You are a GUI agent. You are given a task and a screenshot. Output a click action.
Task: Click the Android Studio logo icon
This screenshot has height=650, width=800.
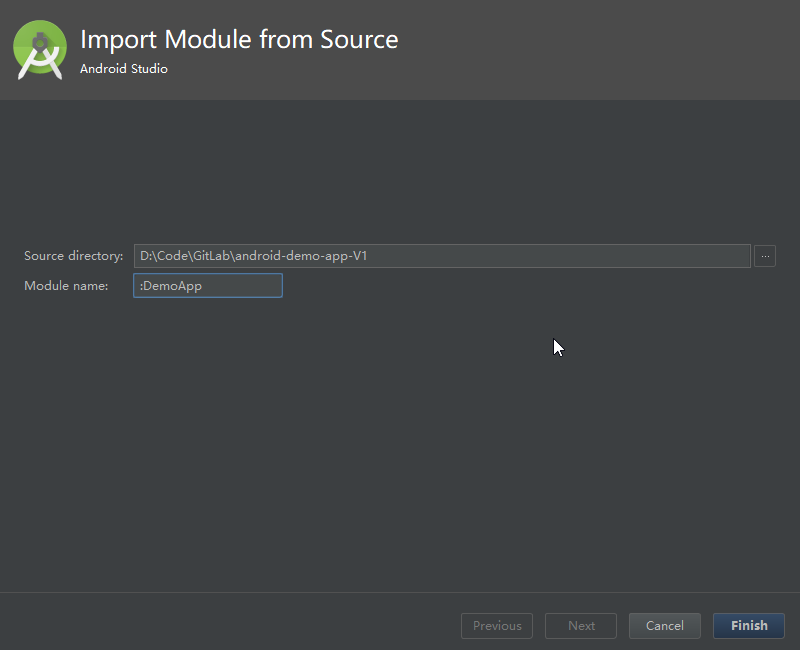tap(40, 49)
